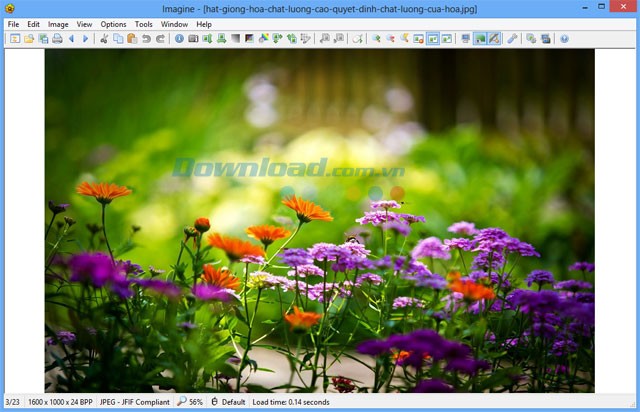
Task: Click the Redo arrow icon
Action: tap(160, 39)
